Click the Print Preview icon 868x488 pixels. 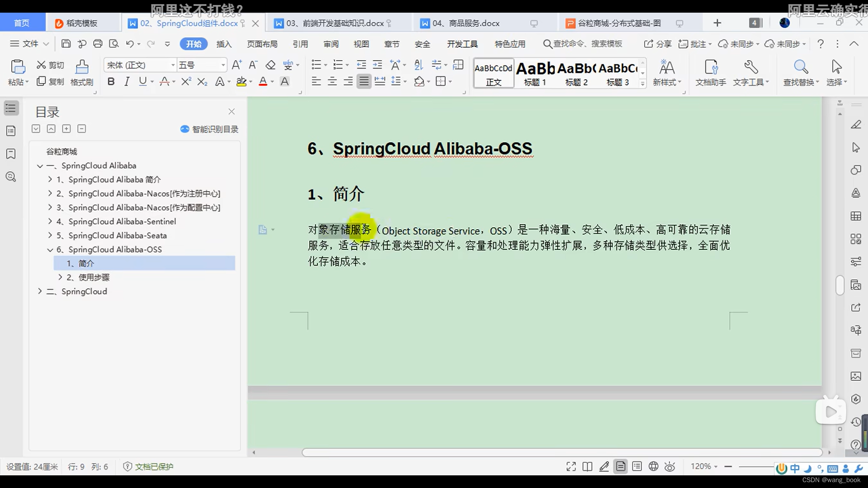pos(114,43)
